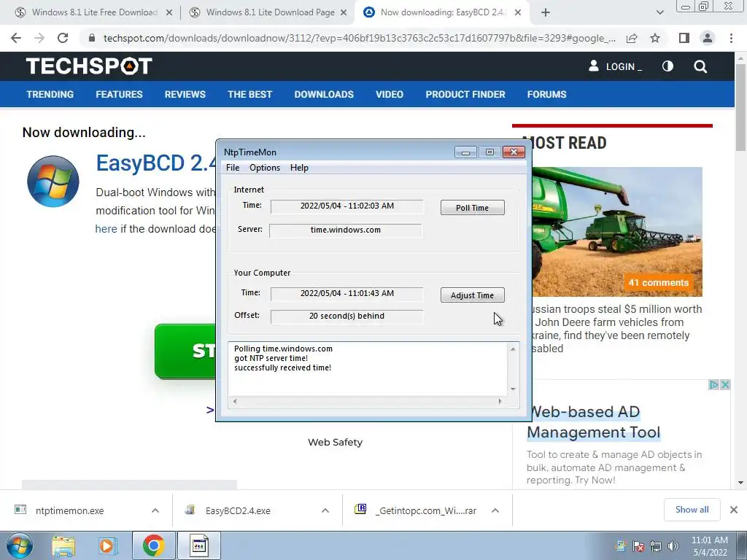Viewport: 747px width, 560px height.
Task: Toggle TechSpot dark mode icon
Action: pos(668,66)
